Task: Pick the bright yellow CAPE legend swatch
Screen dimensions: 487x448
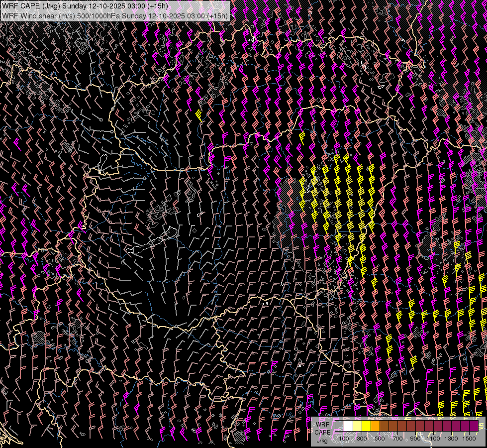Action: 366,426
